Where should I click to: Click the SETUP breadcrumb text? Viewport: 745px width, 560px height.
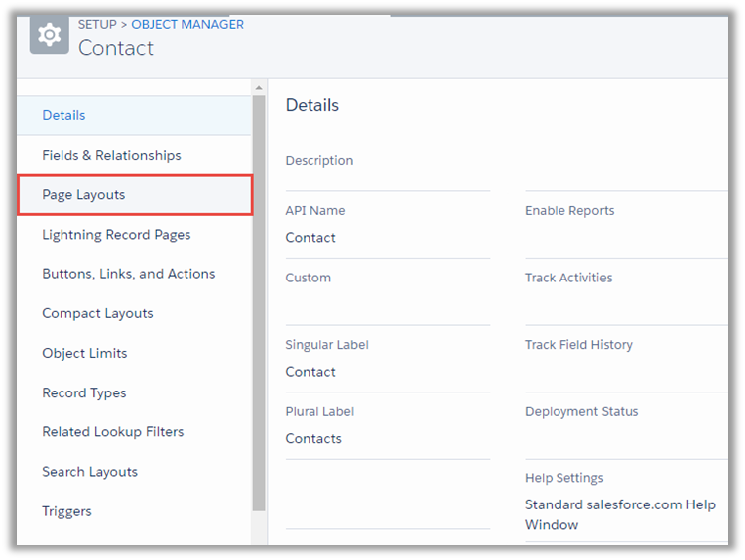tap(99, 24)
